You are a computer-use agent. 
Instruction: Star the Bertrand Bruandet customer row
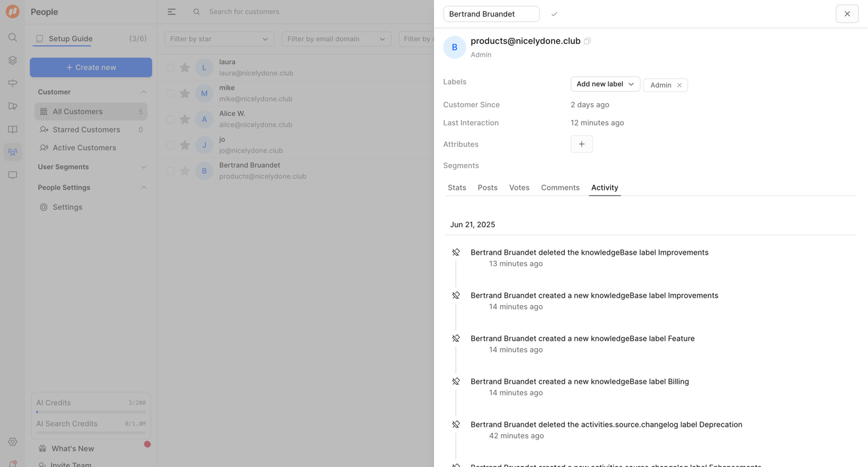point(185,171)
